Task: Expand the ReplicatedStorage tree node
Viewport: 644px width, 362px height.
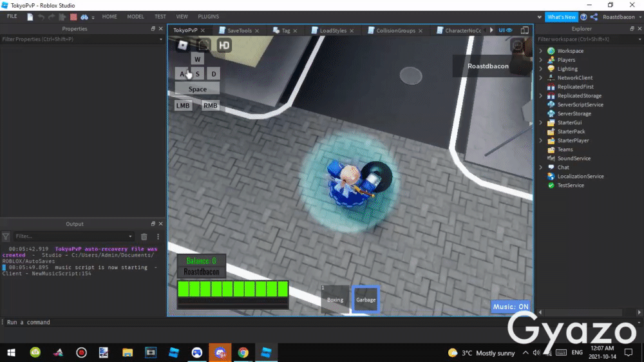Action: click(541, 96)
